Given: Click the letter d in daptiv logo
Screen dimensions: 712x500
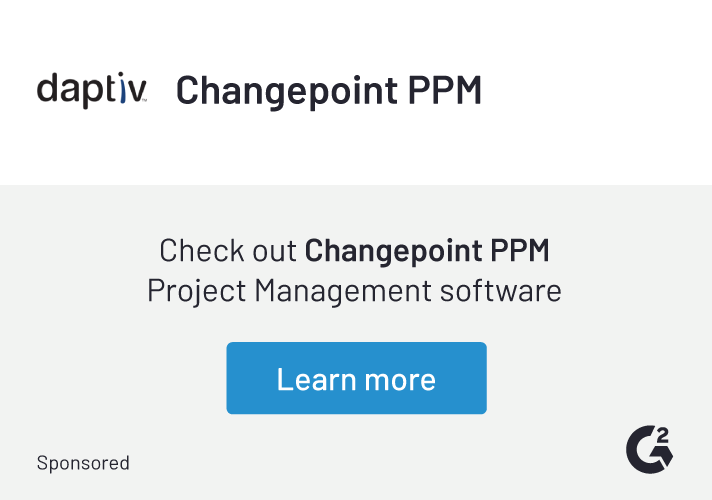Looking at the screenshot, I should (x=48, y=88).
